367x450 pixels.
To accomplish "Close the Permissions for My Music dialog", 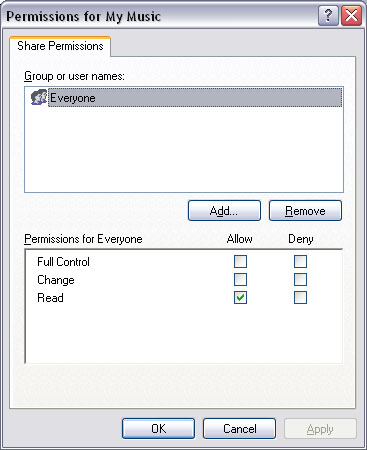I will [x=351, y=16].
